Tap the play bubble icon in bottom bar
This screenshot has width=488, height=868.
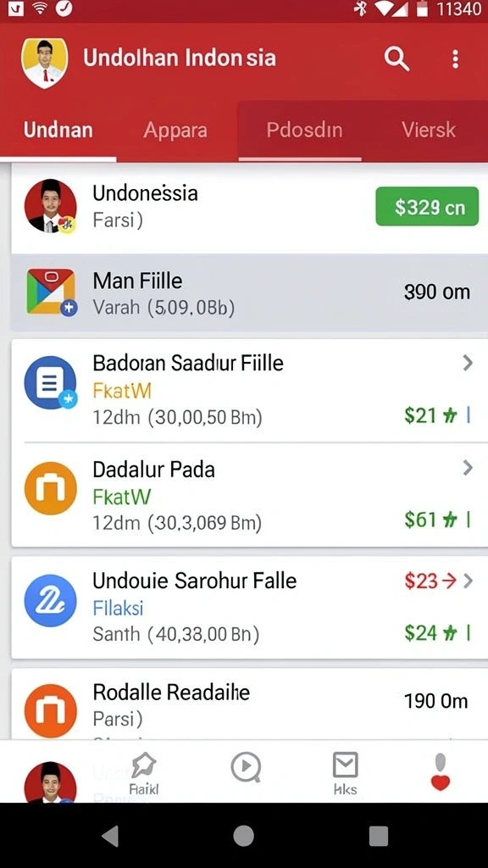point(246,768)
